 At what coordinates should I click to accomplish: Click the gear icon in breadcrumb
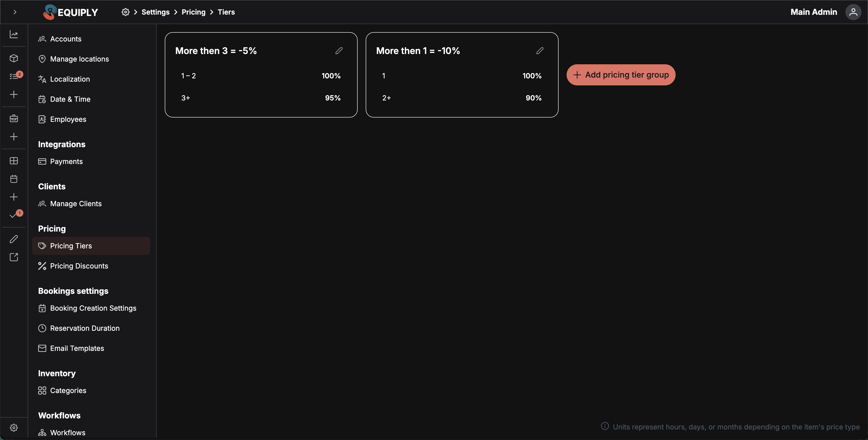(125, 12)
